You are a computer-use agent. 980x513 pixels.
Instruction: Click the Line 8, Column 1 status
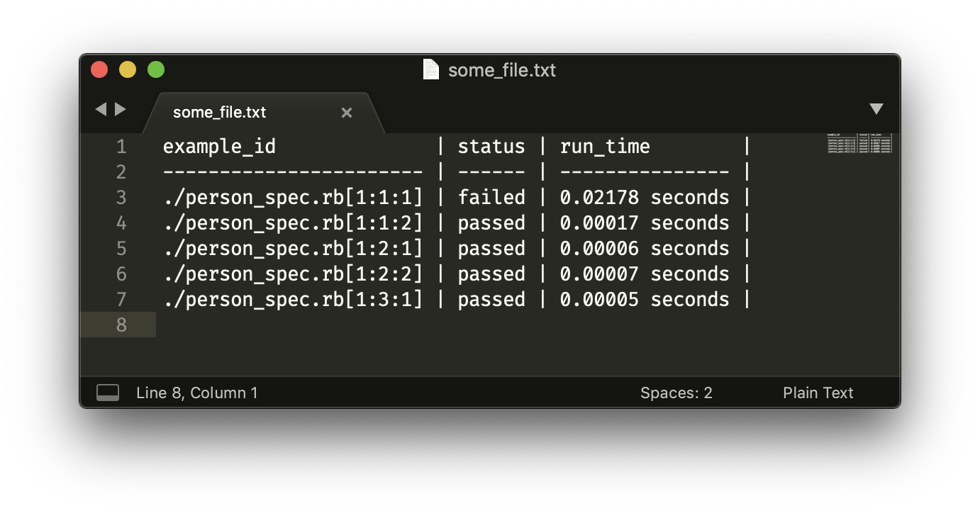click(196, 393)
